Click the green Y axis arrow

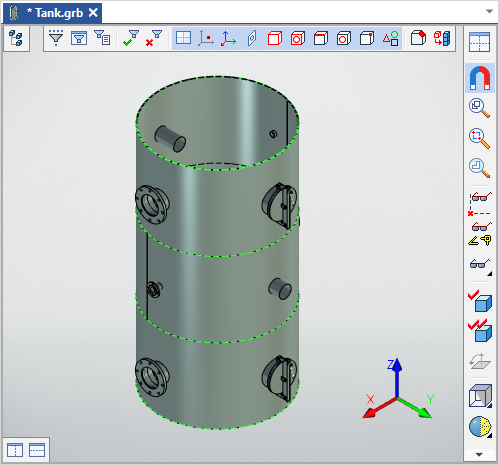point(415,408)
